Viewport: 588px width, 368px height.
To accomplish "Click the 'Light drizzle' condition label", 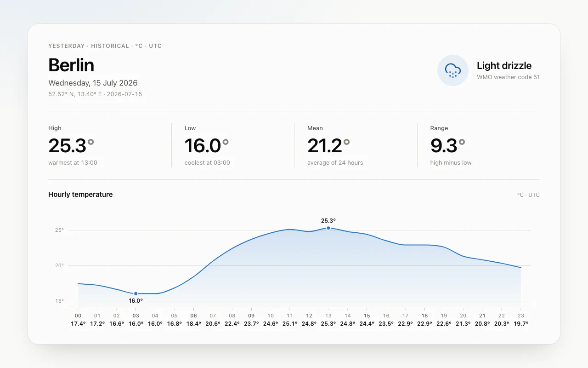I will 504,66.
